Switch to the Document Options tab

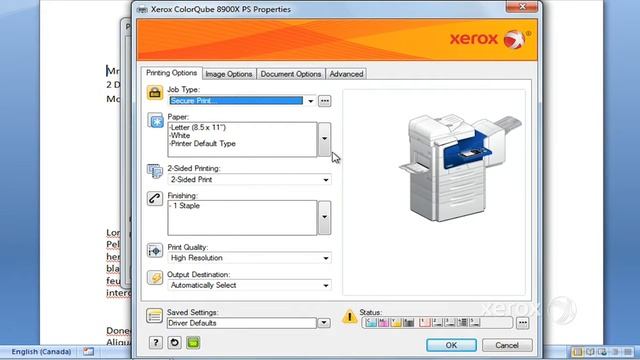291,74
